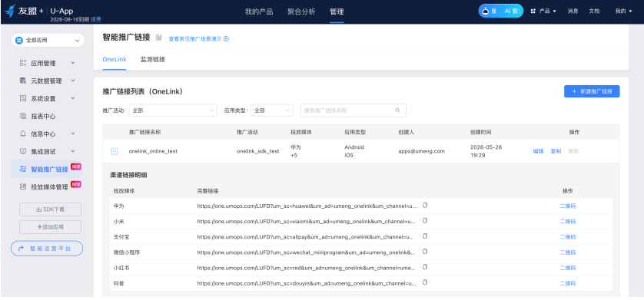Copy the alipay channel link

(x=425, y=236)
